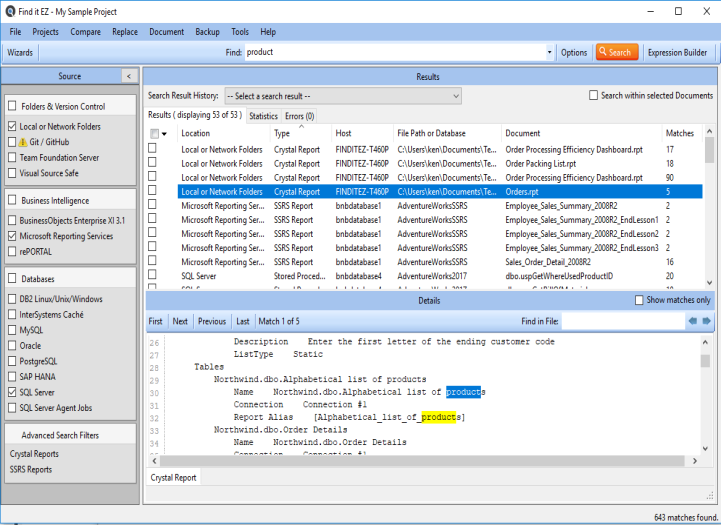Open SSRS Reports advanced filter
Screen dimensions: 721x525
click(x=31, y=469)
